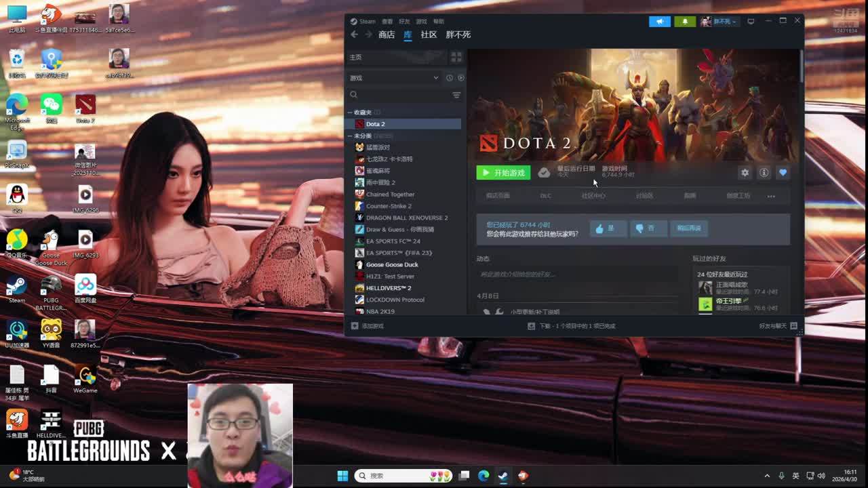Image resolution: width=868 pixels, height=488 pixels.
Task: Collapse the 收藏夹 category
Action: pyautogui.click(x=351, y=113)
